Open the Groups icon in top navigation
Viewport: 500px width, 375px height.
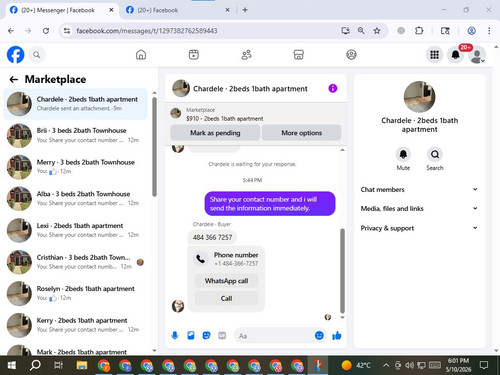click(x=351, y=55)
